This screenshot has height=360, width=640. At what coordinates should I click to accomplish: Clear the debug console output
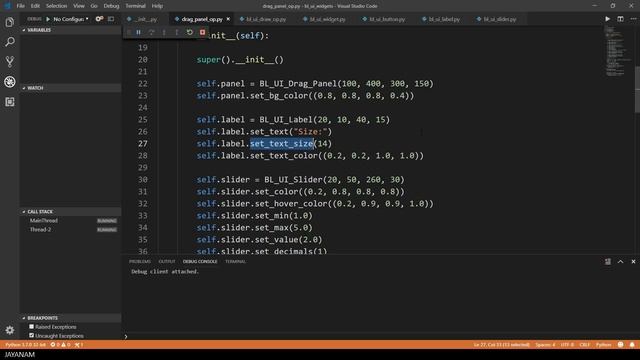point(608,262)
